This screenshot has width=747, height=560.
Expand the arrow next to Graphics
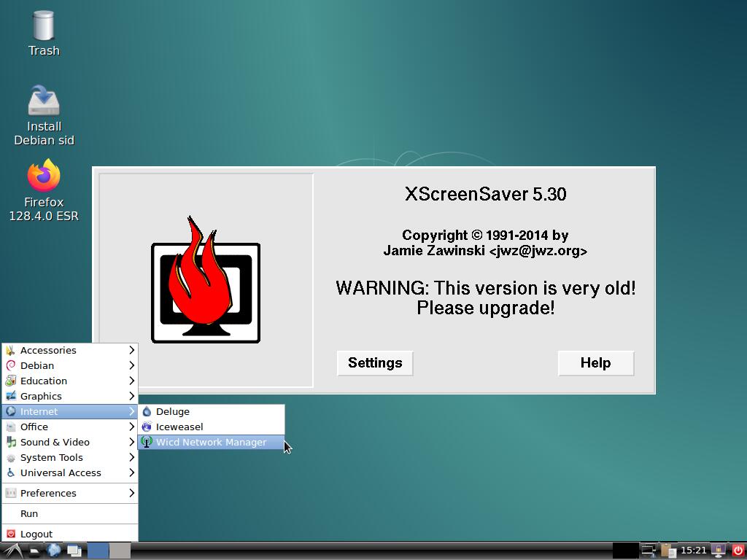132,396
